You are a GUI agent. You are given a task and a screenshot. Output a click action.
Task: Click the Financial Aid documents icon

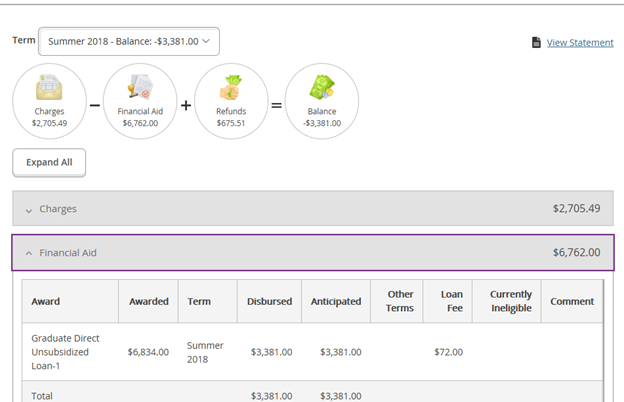(x=140, y=86)
